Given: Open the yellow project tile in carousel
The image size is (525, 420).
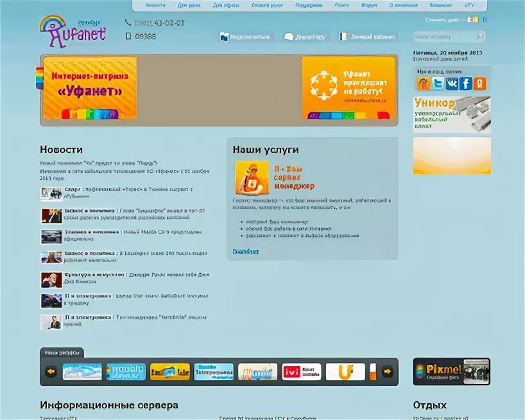Looking at the screenshot, I should click(x=169, y=372).
